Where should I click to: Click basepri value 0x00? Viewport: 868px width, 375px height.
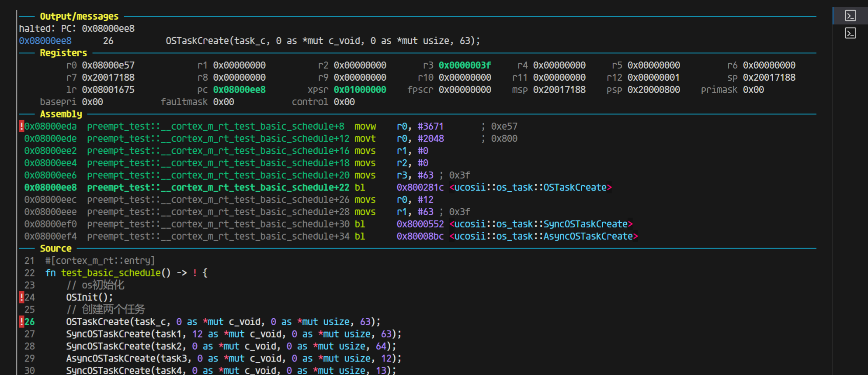click(x=92, y=102)
